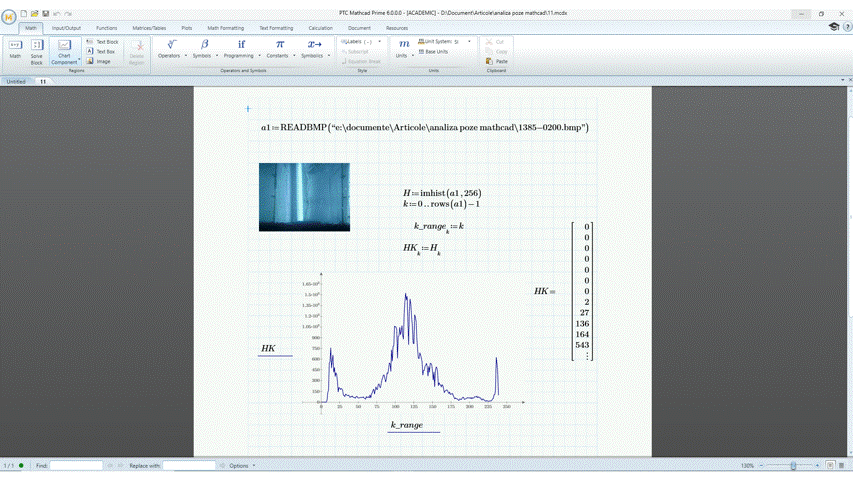The width and height of the screenshot is (853, 480).
Task: Insert a Solve Block
Action: coord(37,50)
